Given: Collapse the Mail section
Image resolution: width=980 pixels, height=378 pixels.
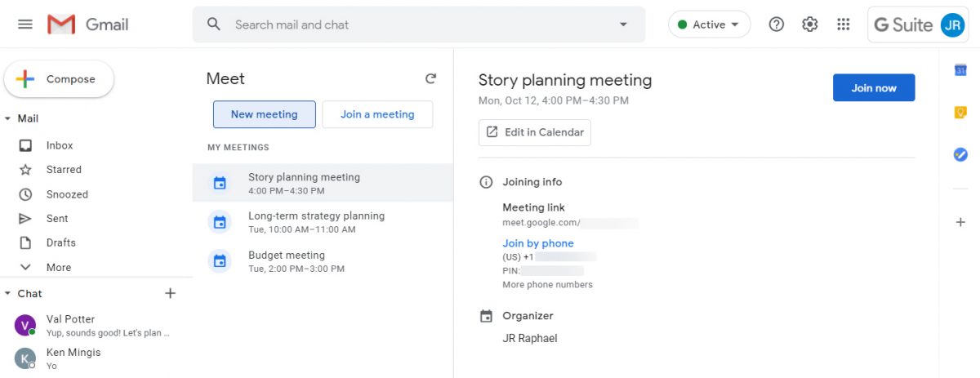Looking at the screenshot, I should click(8, 118).
